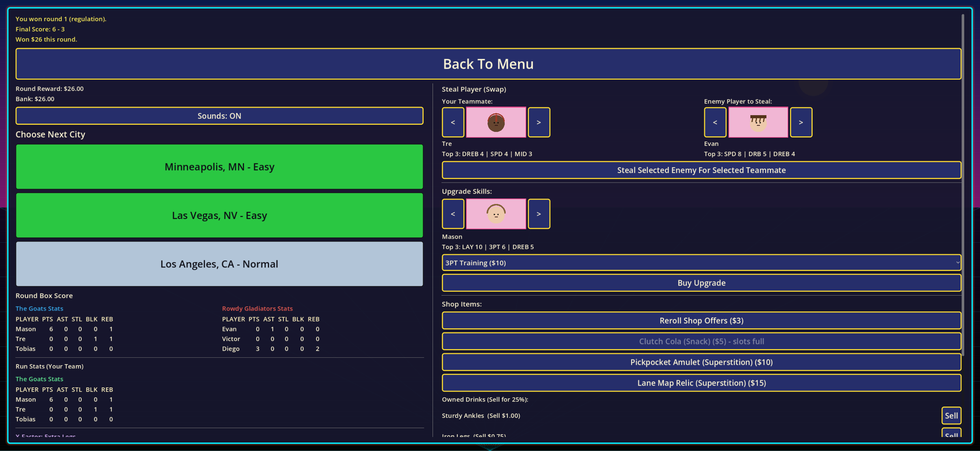The image size is (980, 451).
Task: Select Tre's portrait thumbnail
Action: [x=496, y=122]
